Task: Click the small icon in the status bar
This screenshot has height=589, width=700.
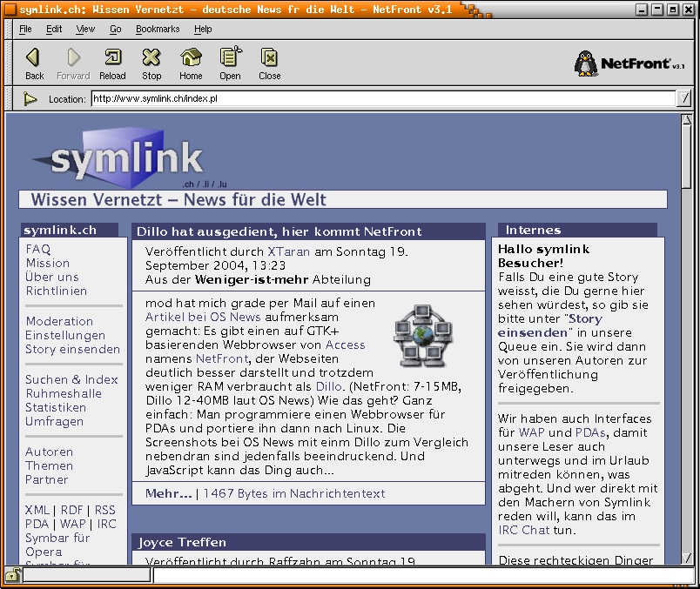Action: [12, 574]
